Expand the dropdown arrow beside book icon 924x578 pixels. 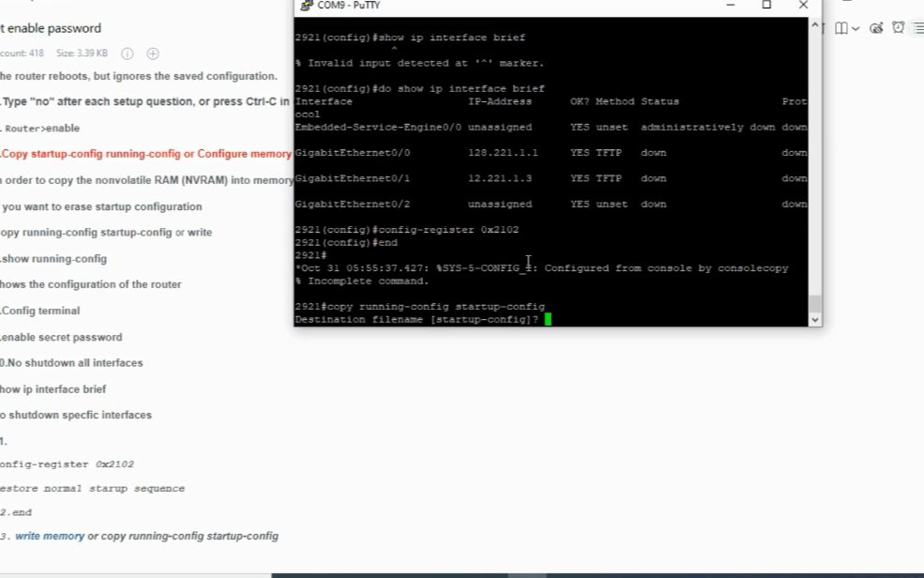coord(856,28)
